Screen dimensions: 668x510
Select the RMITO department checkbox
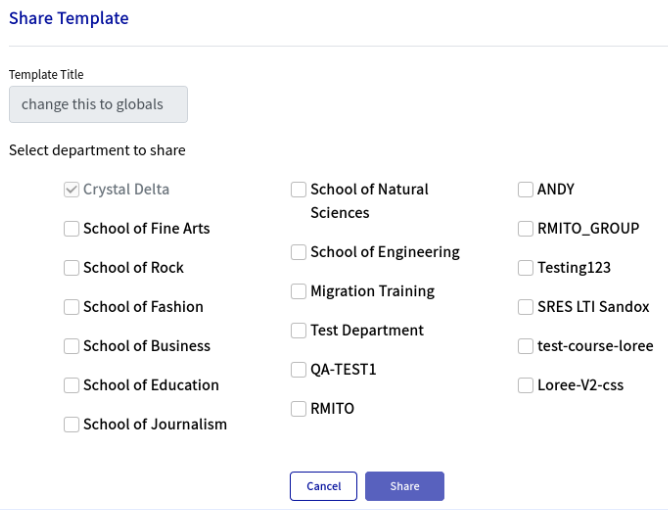pos(299,409)
